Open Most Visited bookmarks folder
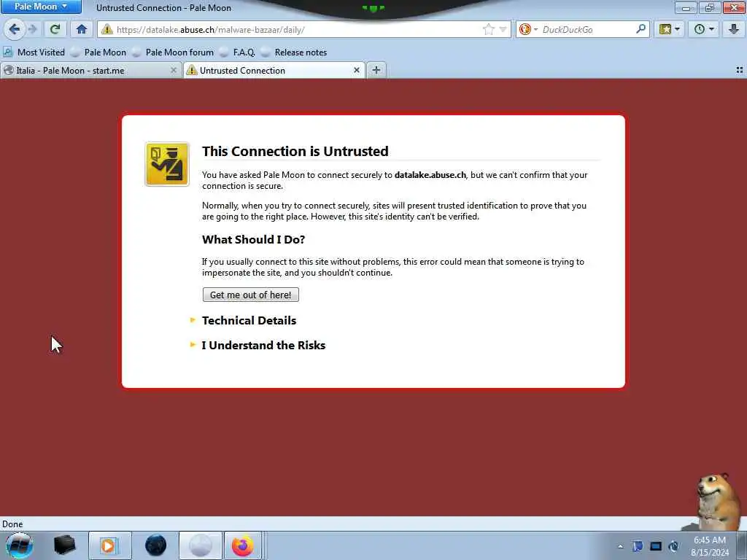Screen dimensions: 747x560 [34, 52]
